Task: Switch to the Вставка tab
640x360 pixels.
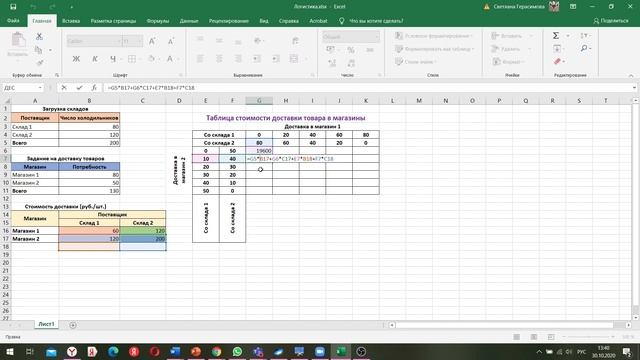Action: point(71,21)
